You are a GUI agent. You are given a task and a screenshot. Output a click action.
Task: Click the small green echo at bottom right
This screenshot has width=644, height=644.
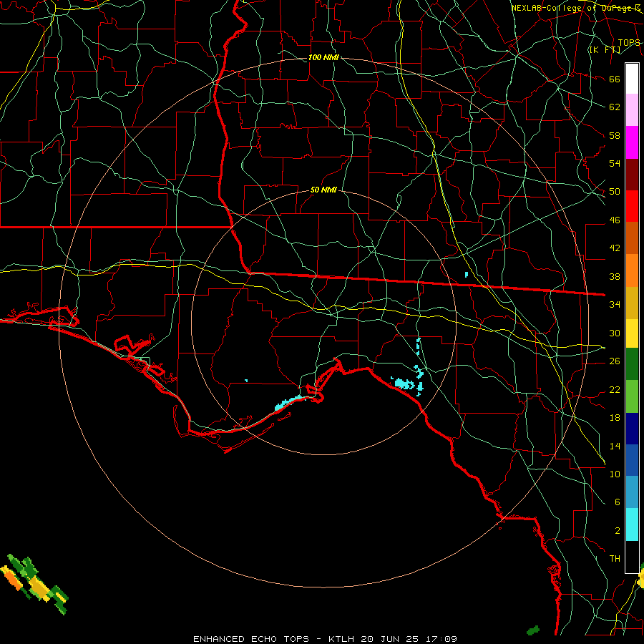pos(532,630)
